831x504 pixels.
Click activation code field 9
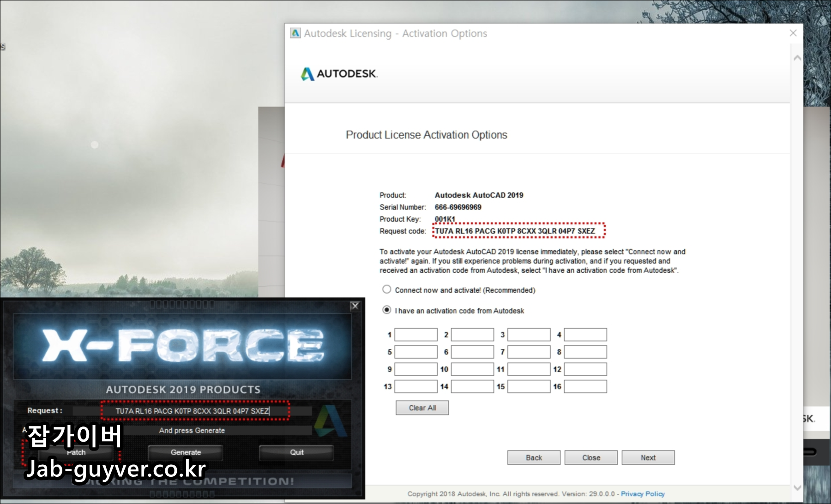(x=416, y=369)
